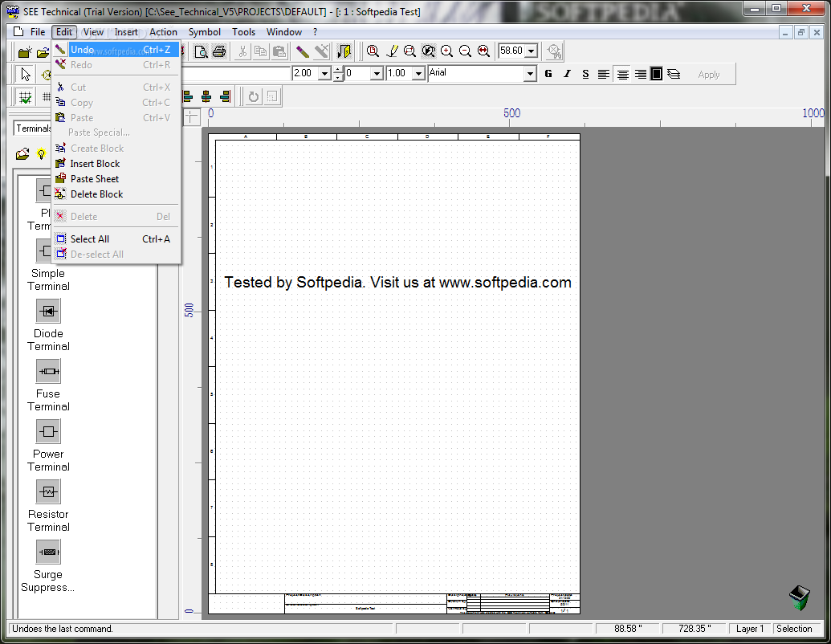Select the Resistor Terminal symbol
831x644 pixels.
[x=48, y=506]
